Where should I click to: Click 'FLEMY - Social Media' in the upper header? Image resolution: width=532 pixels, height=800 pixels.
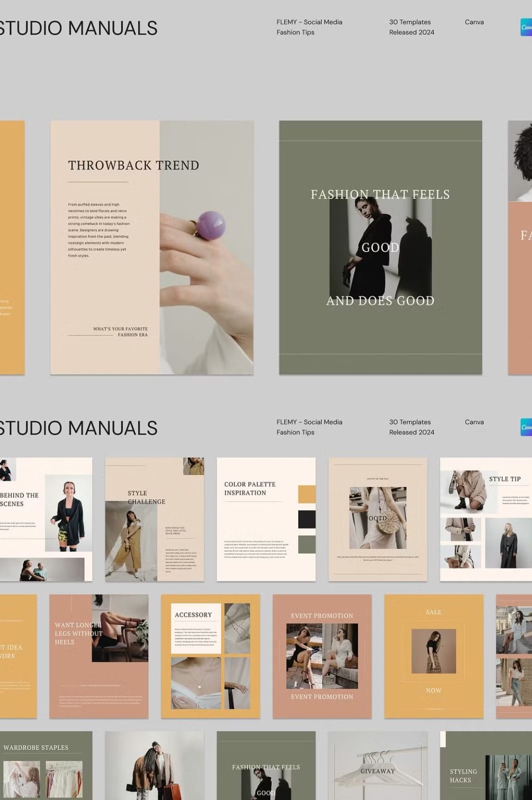(309, 22)
